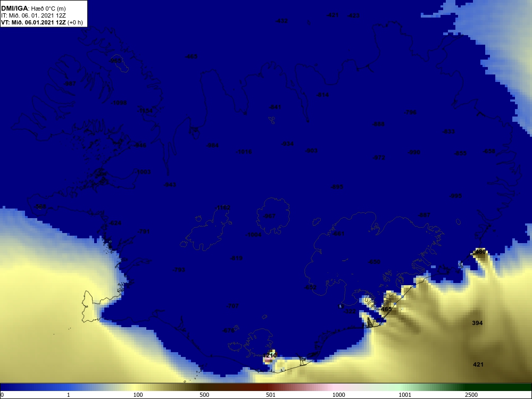Click the -1154 map value
The width and height of the screenshot is (532, 399).
pos(145,111)
